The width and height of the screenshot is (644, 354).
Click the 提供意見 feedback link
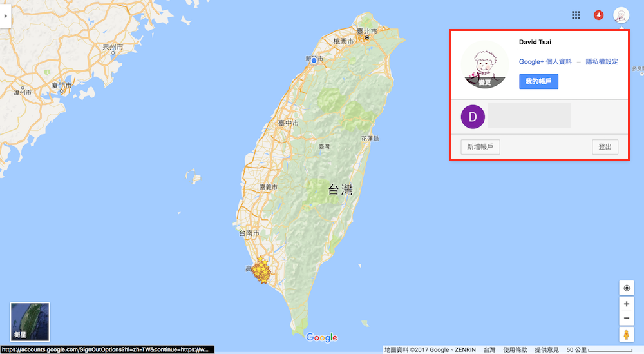547,350
